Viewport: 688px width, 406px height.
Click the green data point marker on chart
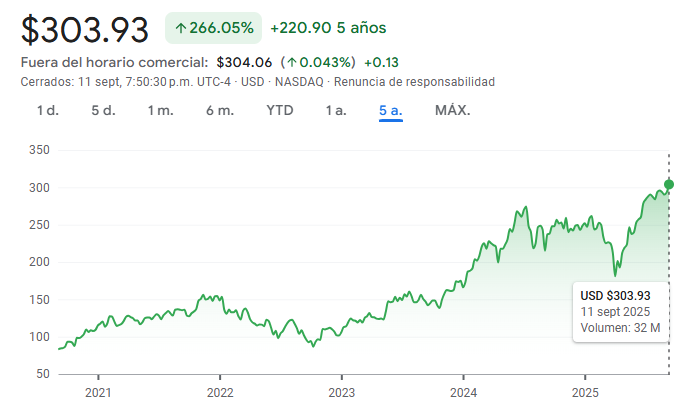pyautogui.click(x=669, y=184)
